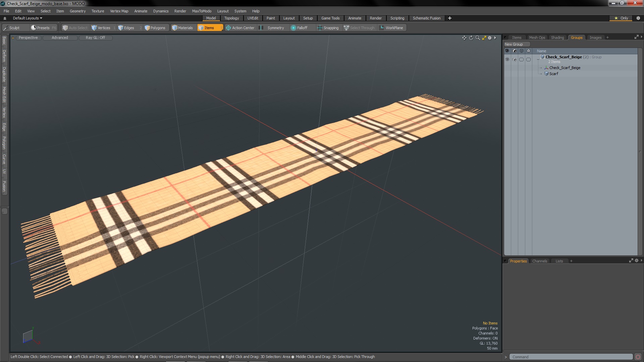Toggle visibility of the Check_Scarf_Beige group
Viewport: 644px width, 362px height.
507,59
